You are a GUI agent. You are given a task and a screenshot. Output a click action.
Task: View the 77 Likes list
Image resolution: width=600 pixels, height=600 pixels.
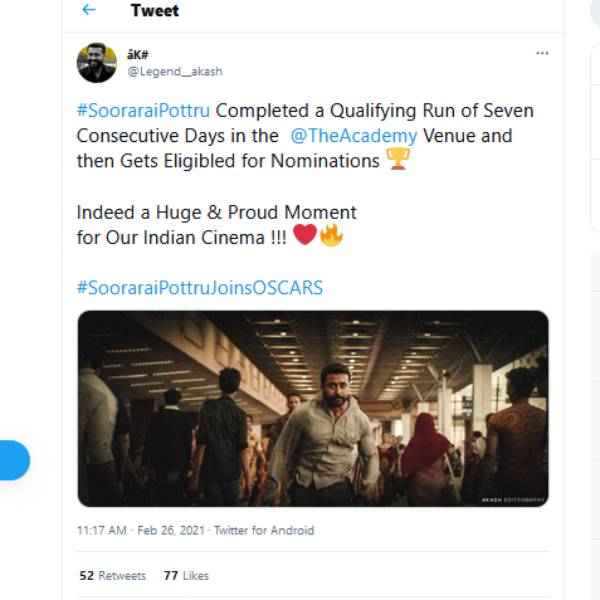tap(186, 576)
